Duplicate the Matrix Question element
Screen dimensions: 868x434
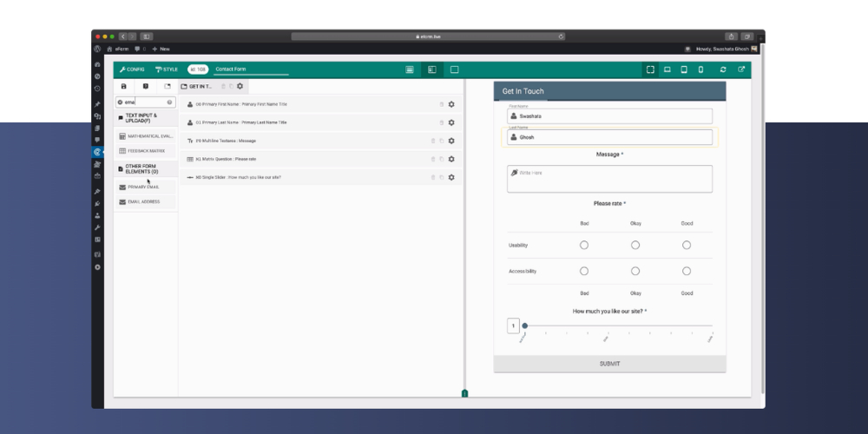coord(442,159)
